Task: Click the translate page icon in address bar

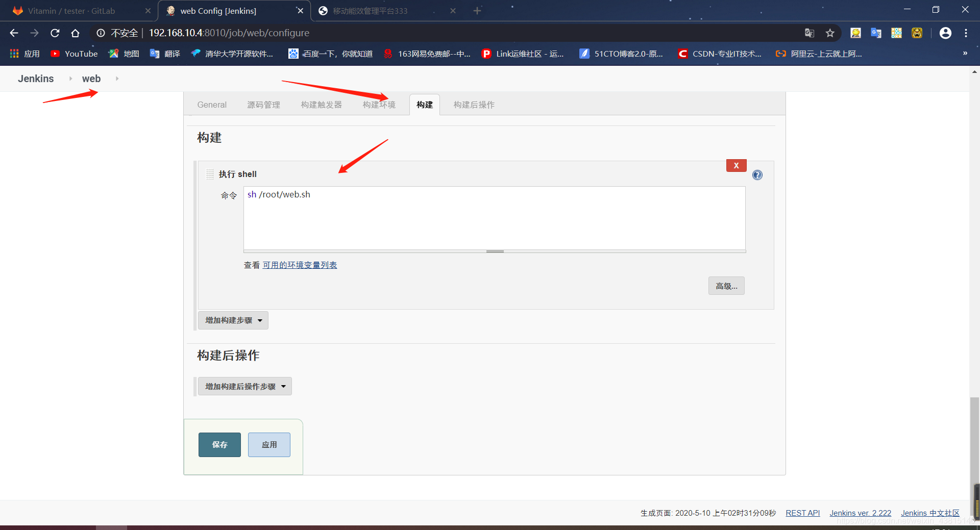Action: click(810, 33)
